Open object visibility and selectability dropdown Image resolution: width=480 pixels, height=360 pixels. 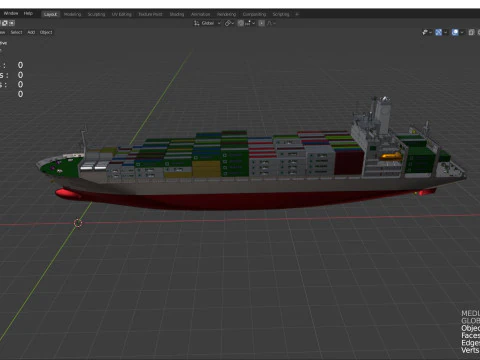tap(426, 32)
